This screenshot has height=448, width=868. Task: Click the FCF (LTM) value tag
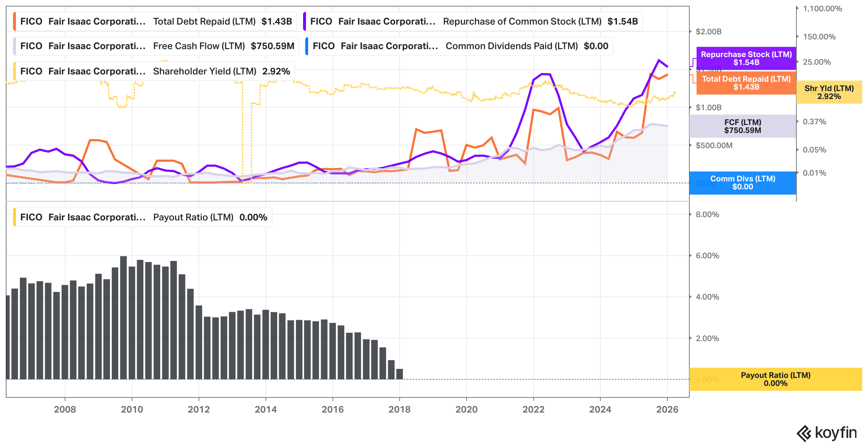(743, 126)
